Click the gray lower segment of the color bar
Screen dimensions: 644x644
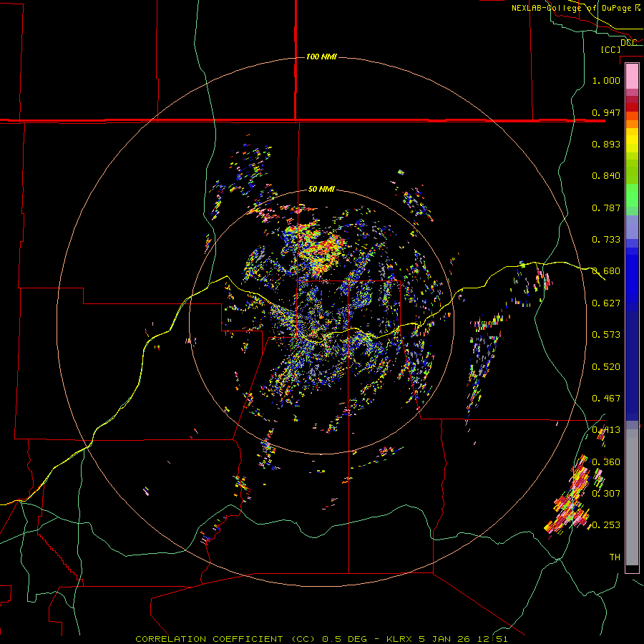click(x=632, y=497)
